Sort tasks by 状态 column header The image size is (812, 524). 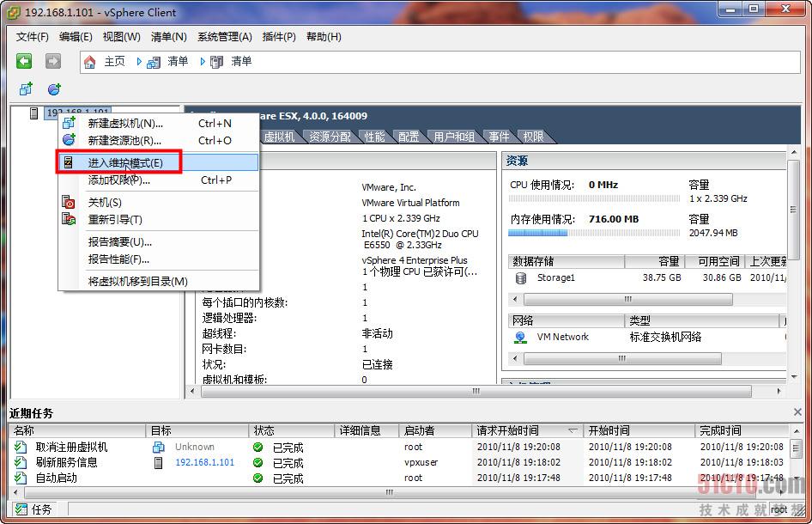click(x=293, y=430)
